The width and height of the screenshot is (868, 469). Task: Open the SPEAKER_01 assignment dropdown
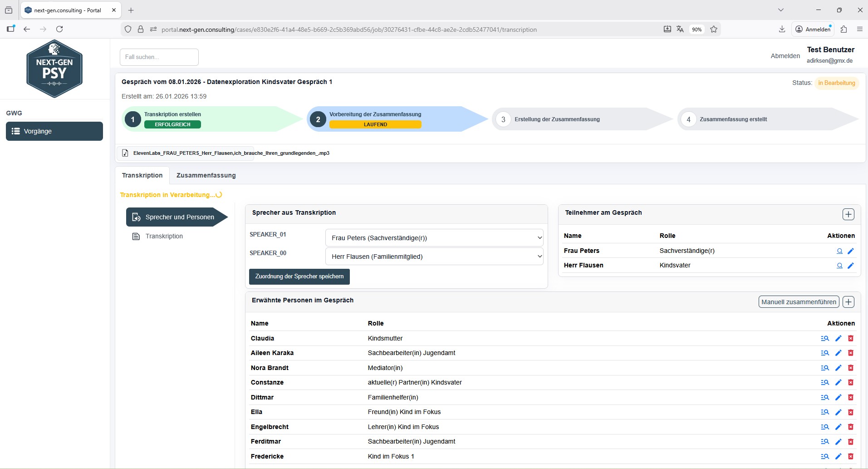click(434, 238)
